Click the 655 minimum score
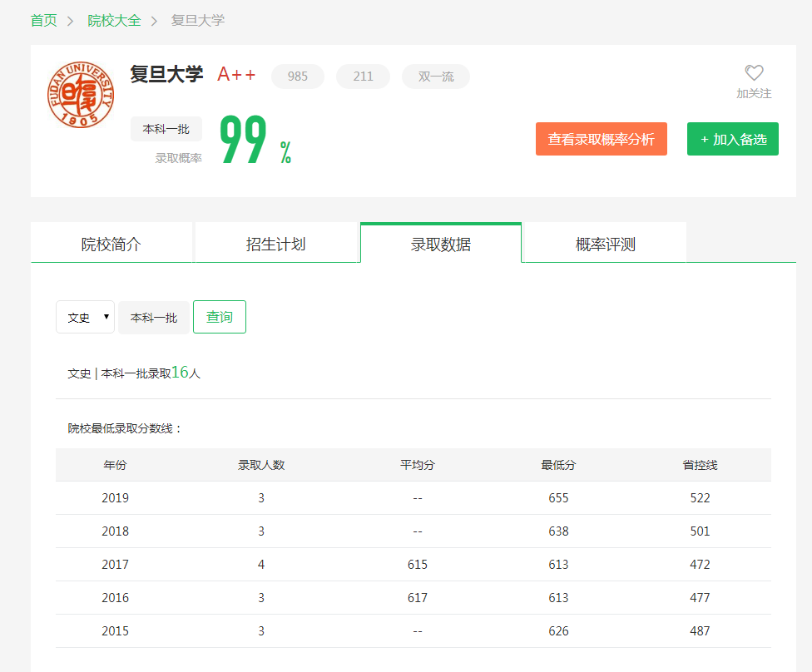Image resolution: width=812 pixels, height=672 pixels. [x=558, y=498]
